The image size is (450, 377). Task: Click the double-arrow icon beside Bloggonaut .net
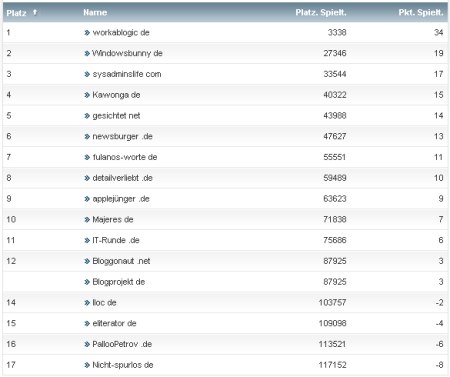87,261
